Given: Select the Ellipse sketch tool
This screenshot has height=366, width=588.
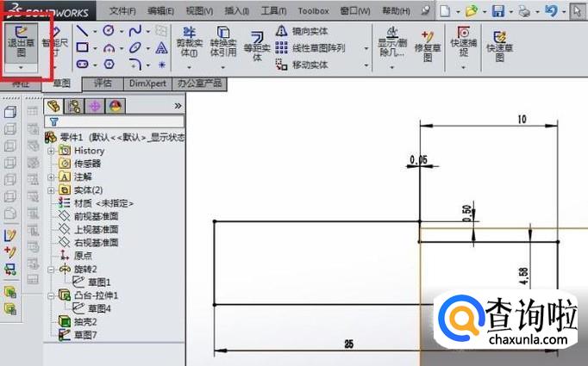Looking at the screenshot, I should (135, 48).
